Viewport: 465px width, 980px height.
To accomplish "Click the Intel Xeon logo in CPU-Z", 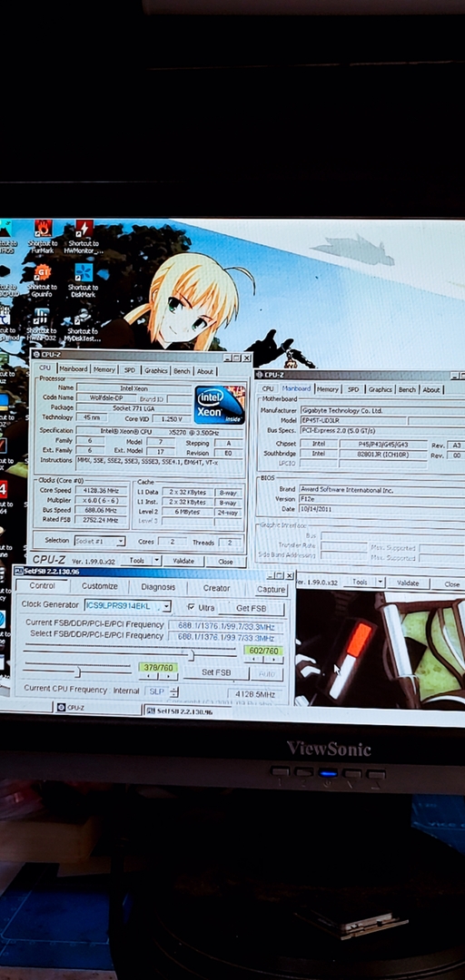I will 219,405.
